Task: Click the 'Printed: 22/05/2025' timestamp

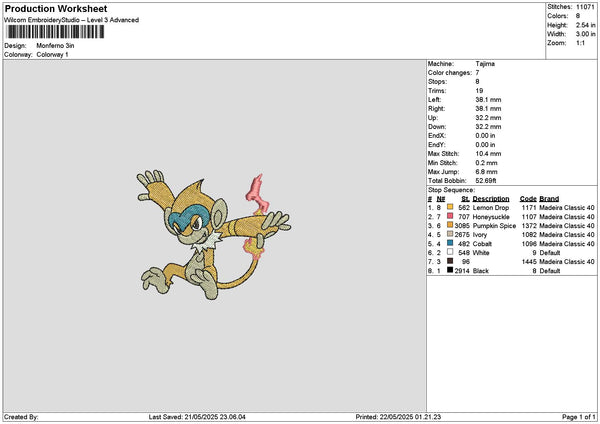Action: point(398,417)
